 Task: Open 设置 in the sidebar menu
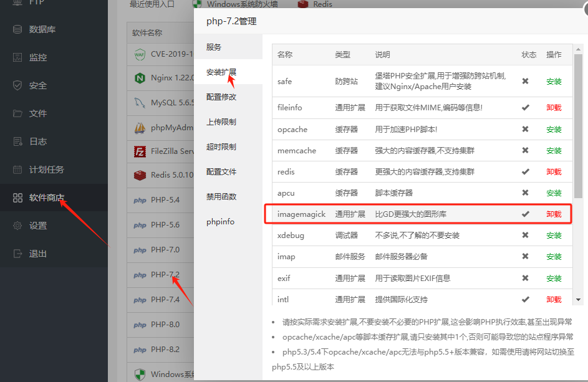pos(38,226)
